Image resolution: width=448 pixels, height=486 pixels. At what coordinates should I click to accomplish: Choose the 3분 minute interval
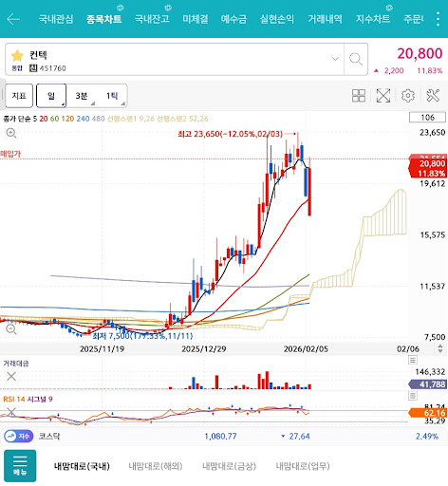(x=82, y=96)
